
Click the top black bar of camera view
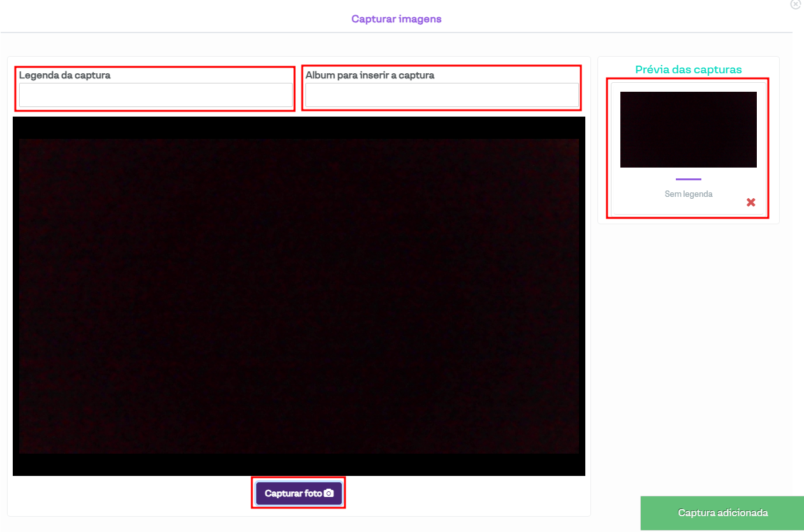click(x=298, y=127)
